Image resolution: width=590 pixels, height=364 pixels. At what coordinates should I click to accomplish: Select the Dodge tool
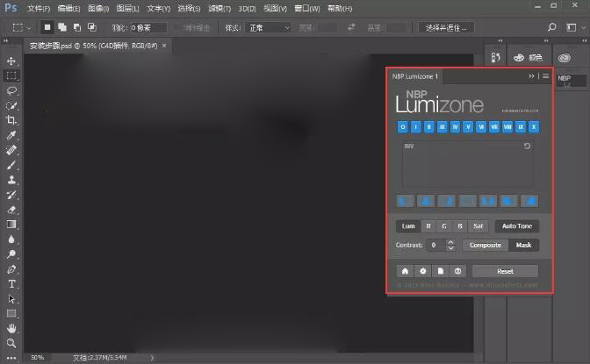[11, 254]
